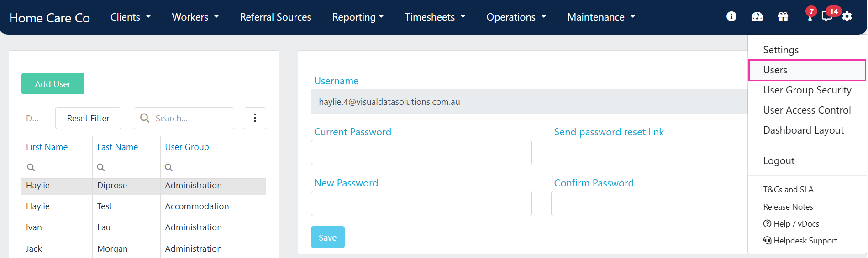Open the Timesheets dropdown
Screen dimensions: 868x258
(x=435, y=17)
